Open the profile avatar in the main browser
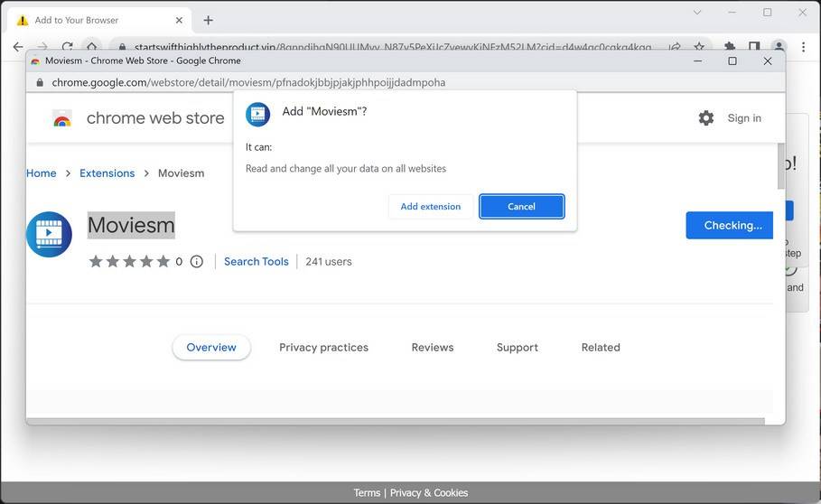Viewport: 821px width, 504px height. [x=779, y=47]
